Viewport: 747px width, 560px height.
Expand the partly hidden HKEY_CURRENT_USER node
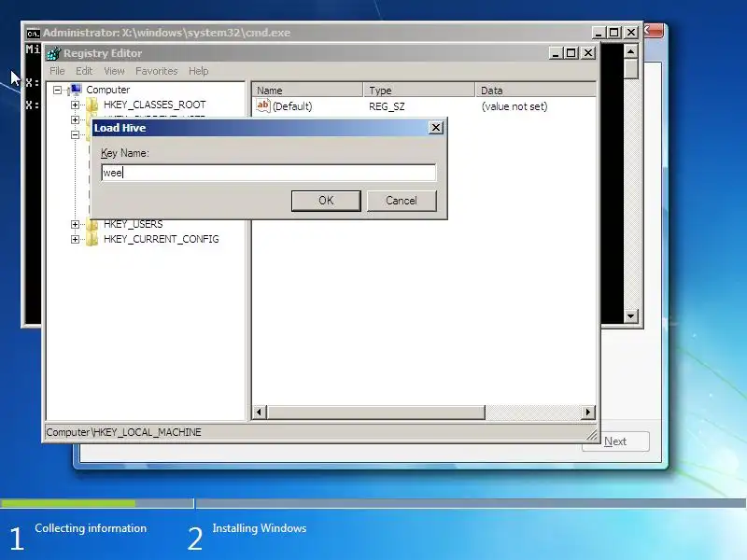pos(75,119)
